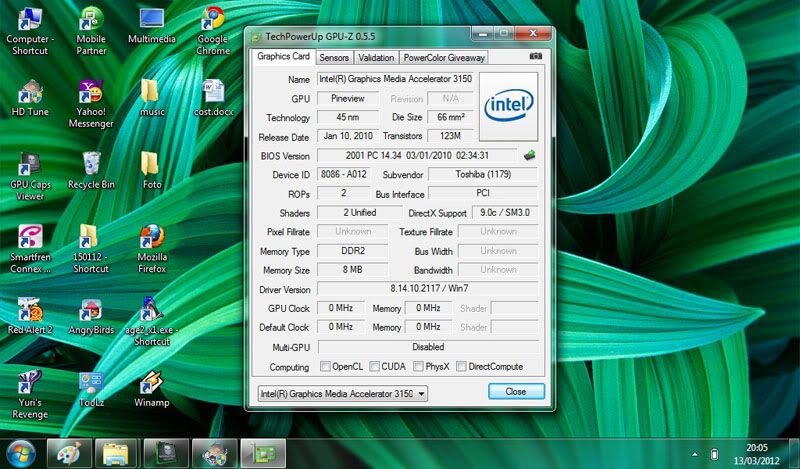The height and width of the screenshot is (469, 800).
Task: Click the Release Date field Jan 10, 2010
Action: pos(348,136)
